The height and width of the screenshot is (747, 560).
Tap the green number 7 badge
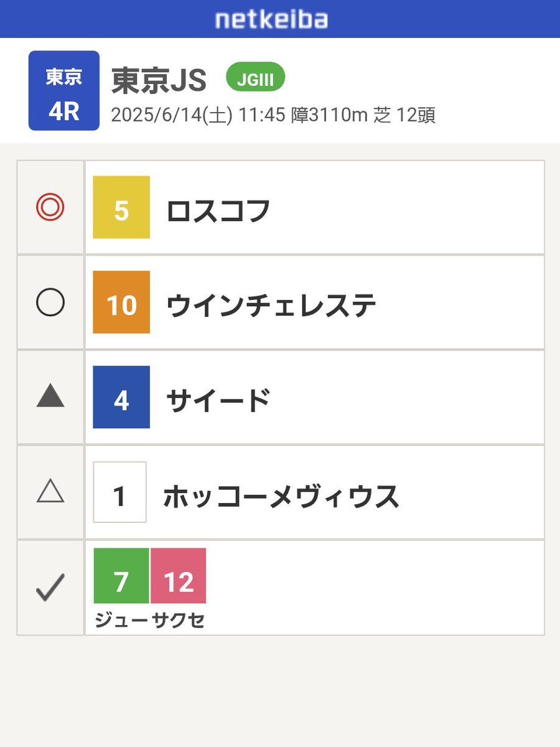[121, 576]
